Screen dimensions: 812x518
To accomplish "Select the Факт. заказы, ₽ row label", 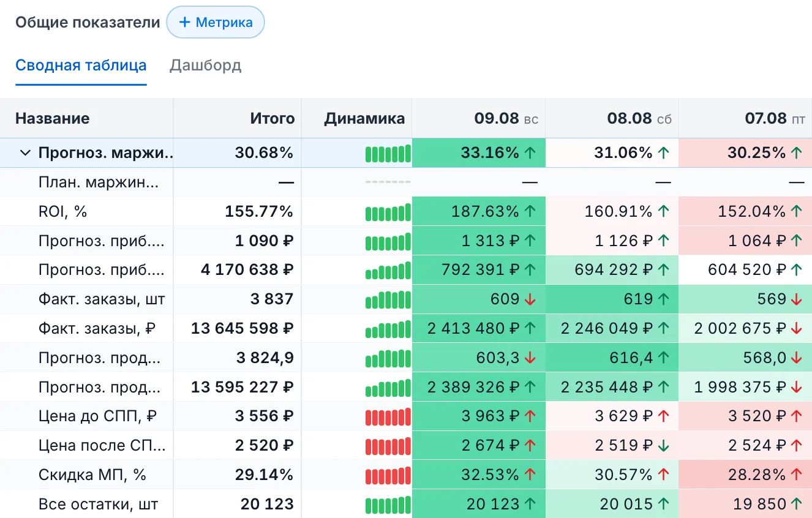I will [97, 329].
